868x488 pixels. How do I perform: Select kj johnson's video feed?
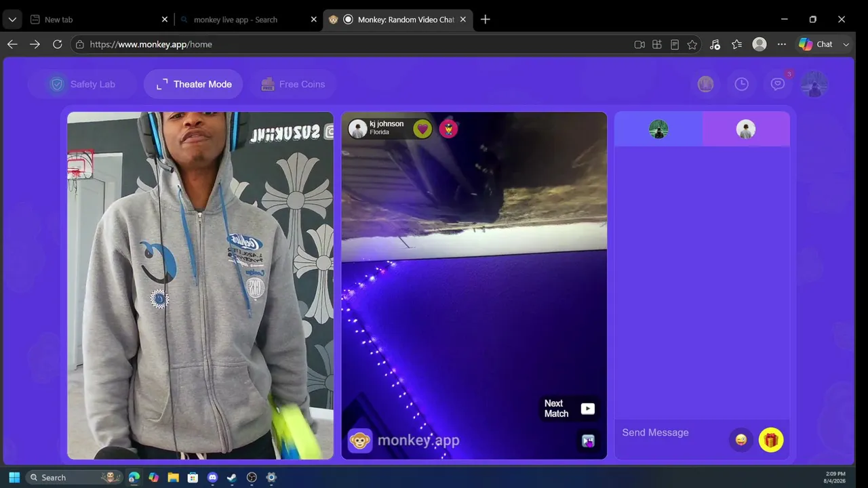(474, 285)
